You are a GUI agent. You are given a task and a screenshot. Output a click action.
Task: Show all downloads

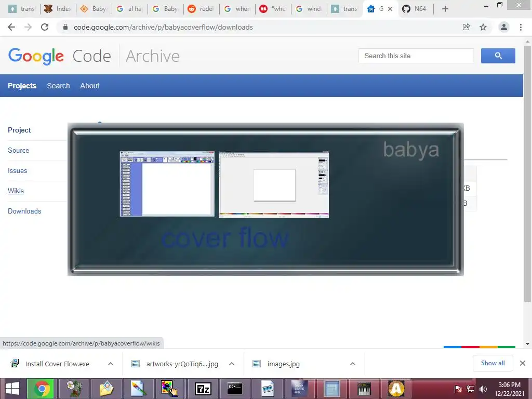493,363
